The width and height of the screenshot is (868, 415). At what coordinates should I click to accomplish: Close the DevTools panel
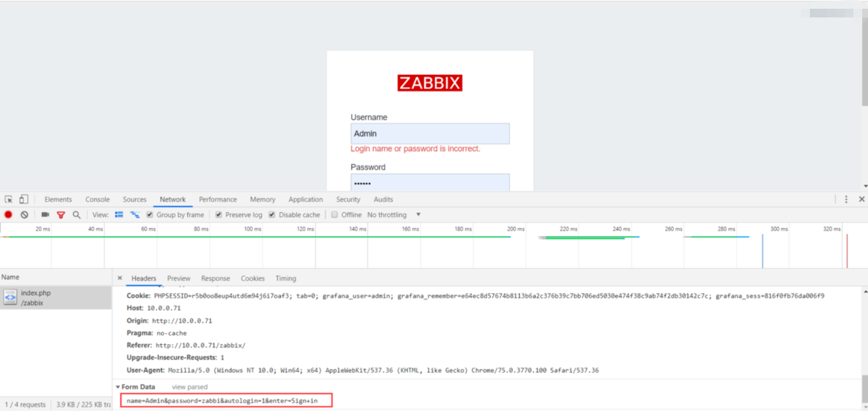coord(862,199)
